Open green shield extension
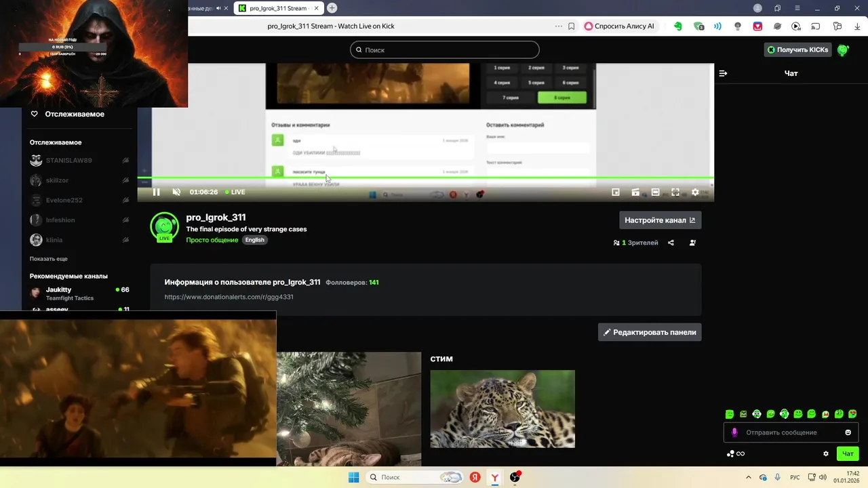Viewport: 868px width, 488px height. click(x=698, y=26)
